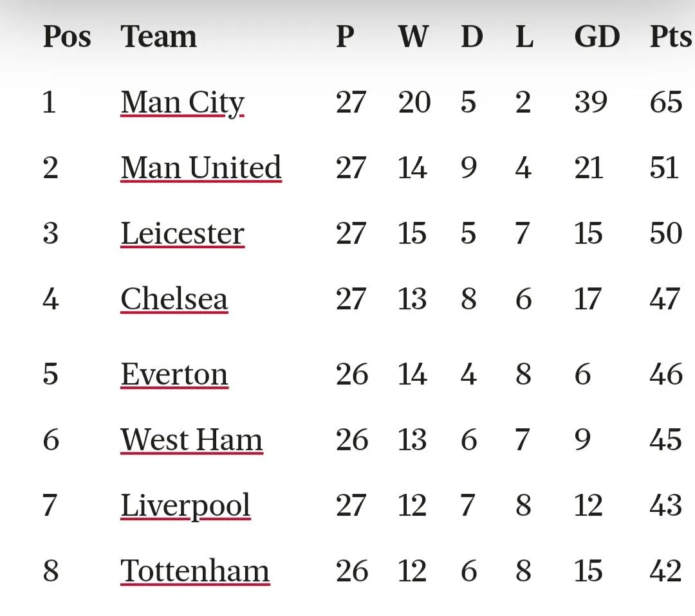695x616 pixels.
Task: Select Man United's goal difference 21
Action: pos(588,168)
